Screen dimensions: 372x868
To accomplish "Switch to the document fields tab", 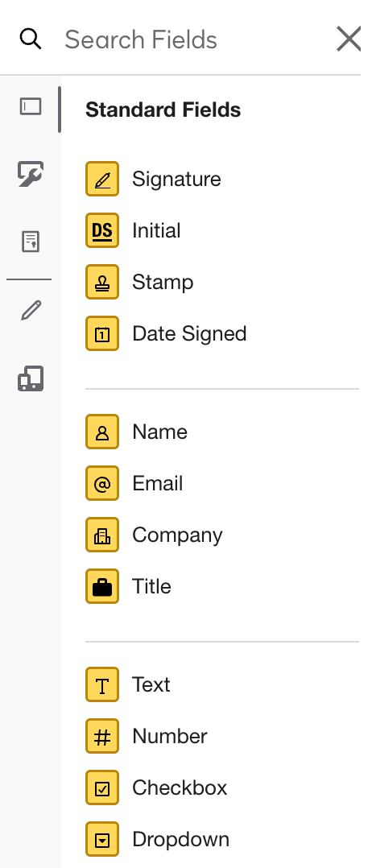I will point(31,242).
